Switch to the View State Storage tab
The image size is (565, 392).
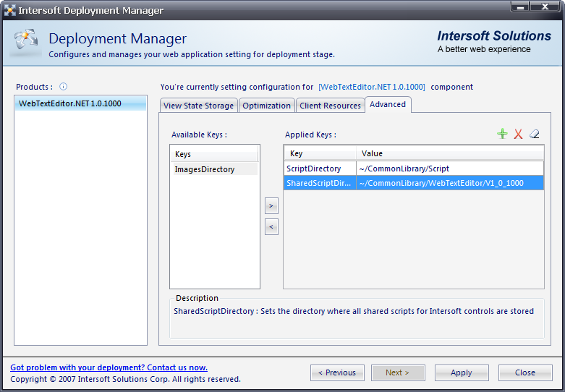(x=198, y=106)
